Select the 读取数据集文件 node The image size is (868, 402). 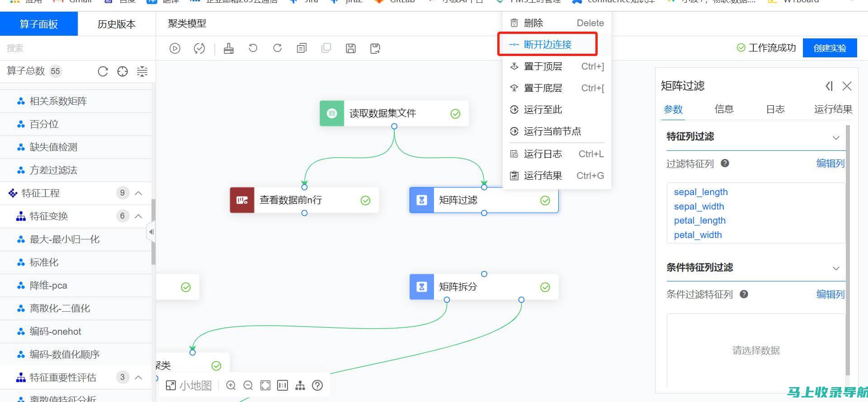394,113
